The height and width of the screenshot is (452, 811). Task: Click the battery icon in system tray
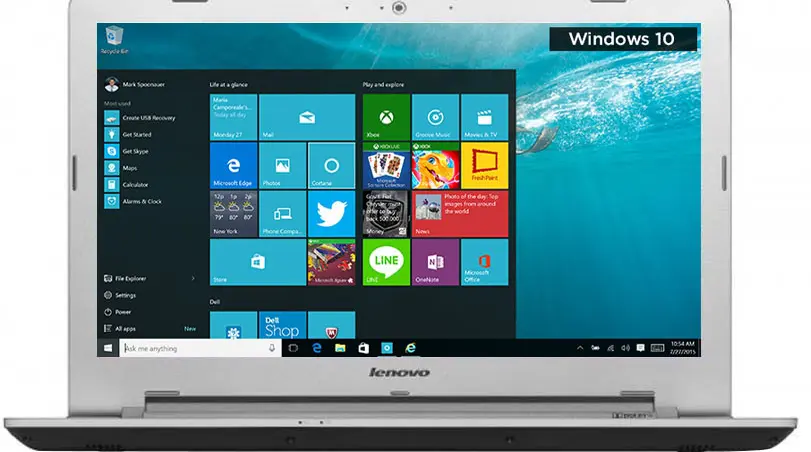pos(595,348)
